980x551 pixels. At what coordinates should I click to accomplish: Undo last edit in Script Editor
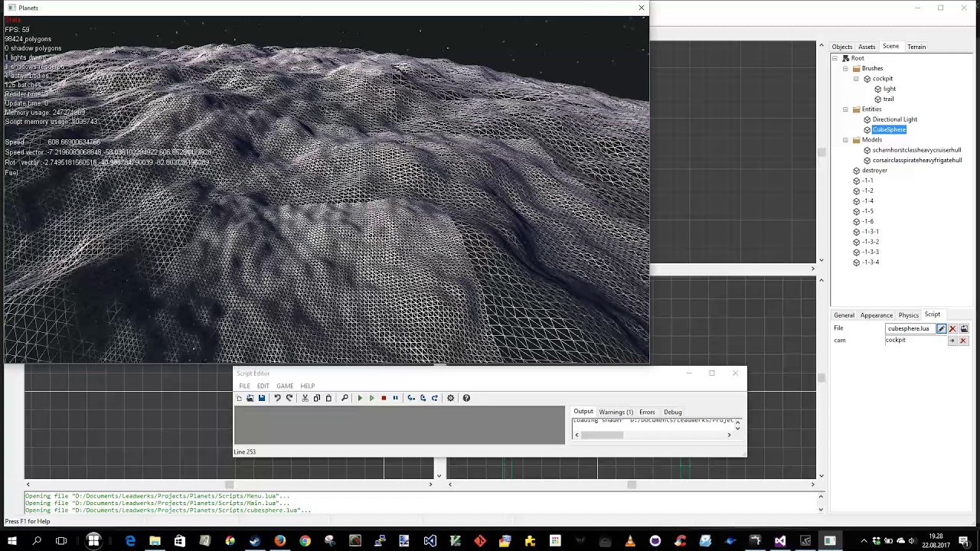tap(277, 398)
